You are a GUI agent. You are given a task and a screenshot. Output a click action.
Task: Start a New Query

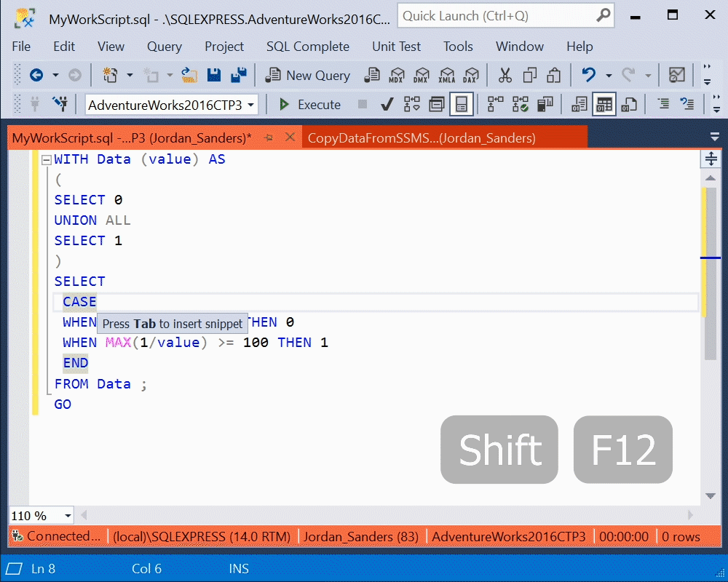click(307, 75)
